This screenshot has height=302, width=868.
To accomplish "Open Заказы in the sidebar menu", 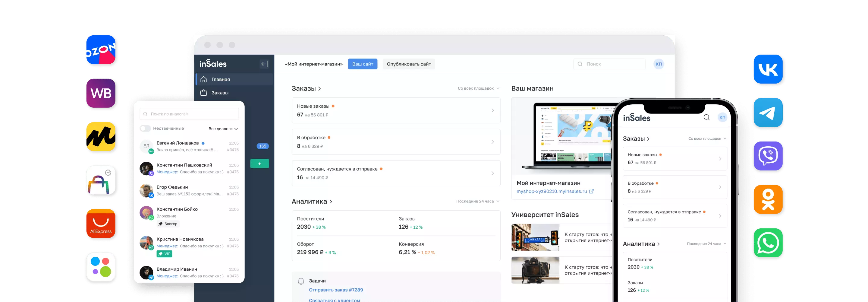I will click(220, 93).
